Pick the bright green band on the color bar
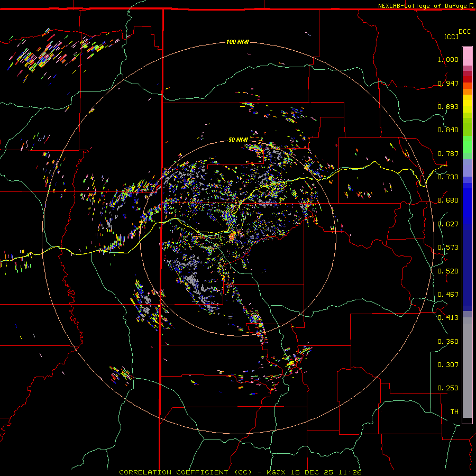Image resolution: width=476 pixels, height=476 pixels. tap(467, 144)
